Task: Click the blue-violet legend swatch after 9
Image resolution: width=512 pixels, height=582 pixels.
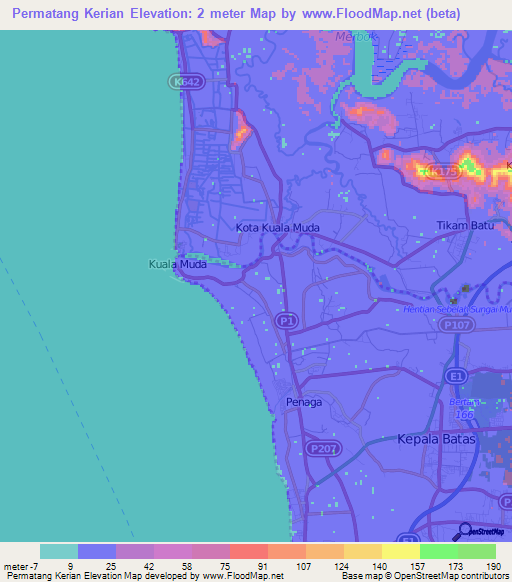Action: [97, 551]
